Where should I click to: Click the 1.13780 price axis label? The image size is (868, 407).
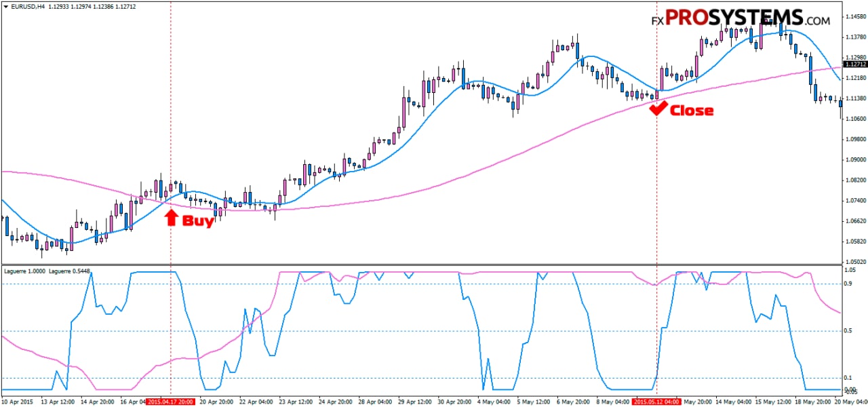click(856, 37)
